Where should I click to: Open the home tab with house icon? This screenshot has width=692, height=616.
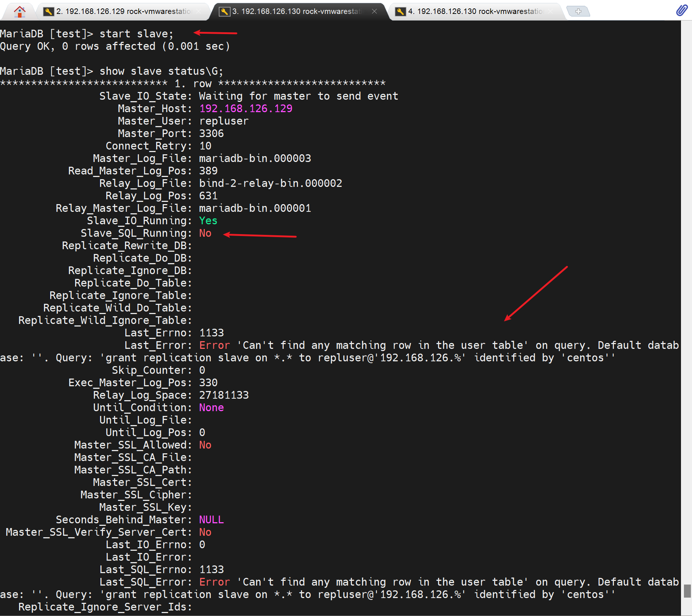click(x=19, y=11)
